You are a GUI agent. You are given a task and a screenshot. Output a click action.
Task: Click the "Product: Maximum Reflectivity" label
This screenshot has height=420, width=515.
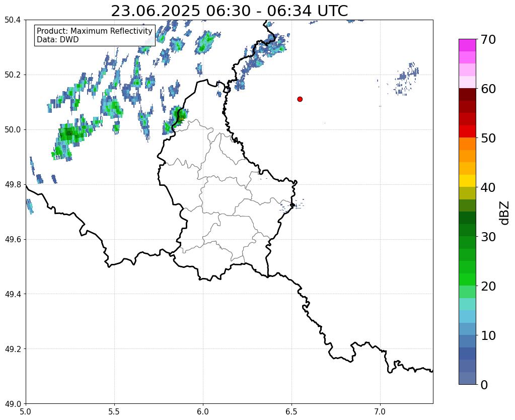coord(94,31)
